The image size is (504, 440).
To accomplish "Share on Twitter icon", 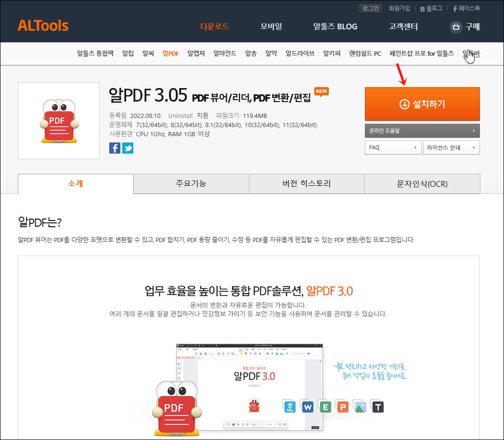I will [128, 148].
